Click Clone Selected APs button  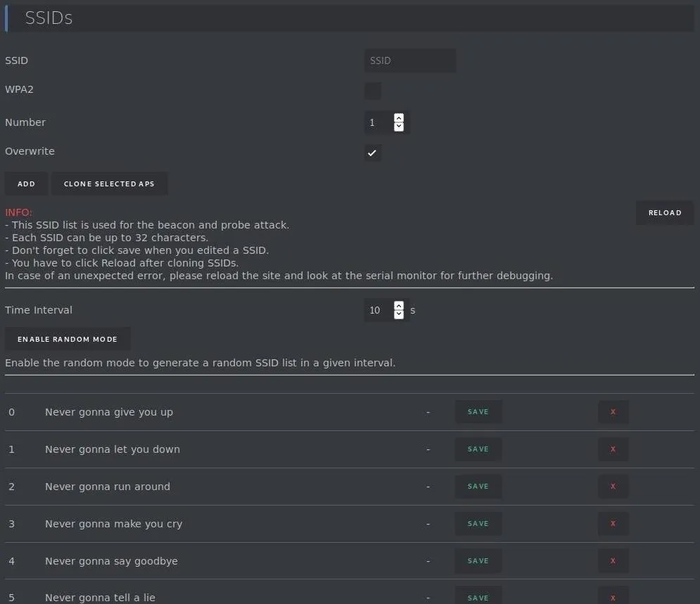(x=109, y=184)
